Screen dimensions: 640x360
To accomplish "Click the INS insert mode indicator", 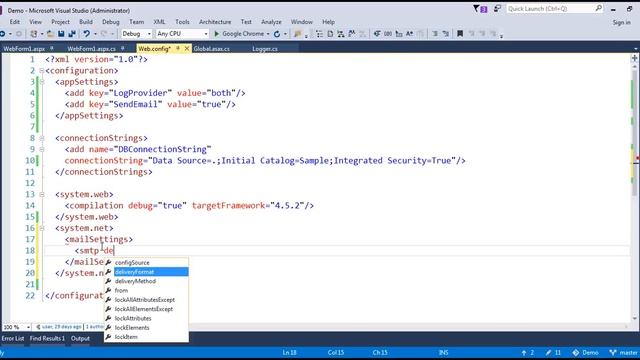I will [443, 353].
